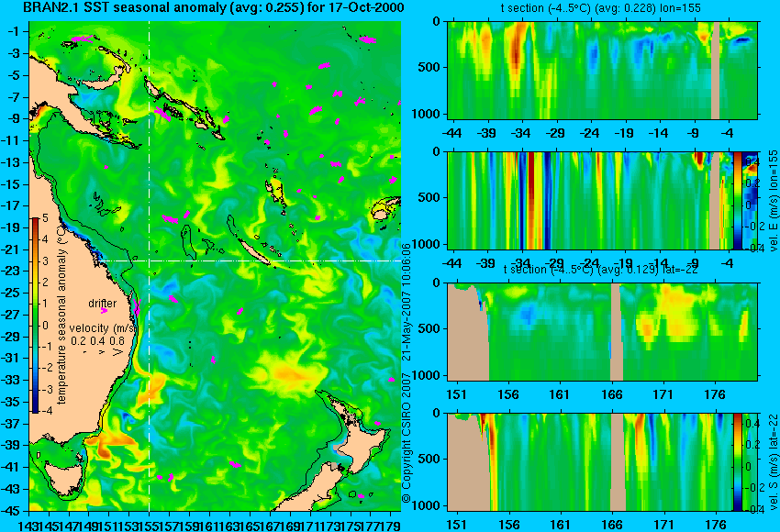Click the tan land block at 166 in lat=-22 temperature section

point(616,332)
